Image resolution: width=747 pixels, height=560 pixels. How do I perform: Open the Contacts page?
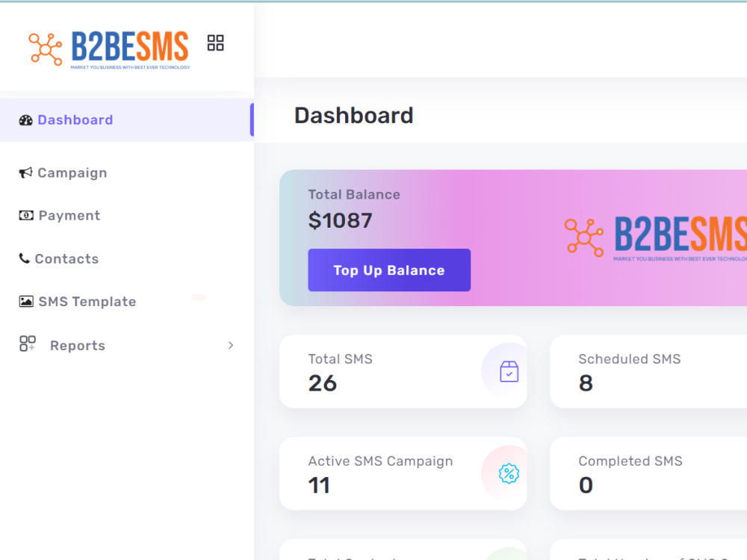point(127,258)
